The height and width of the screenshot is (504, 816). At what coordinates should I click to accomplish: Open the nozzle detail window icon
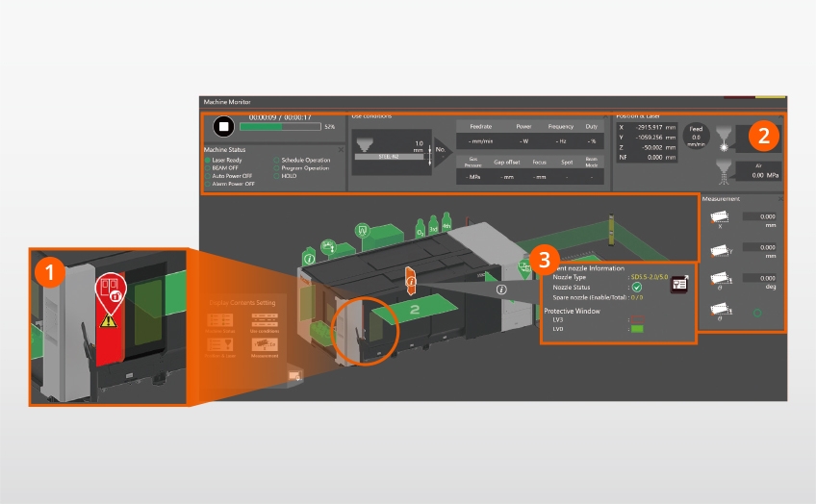tap(678, 284)
